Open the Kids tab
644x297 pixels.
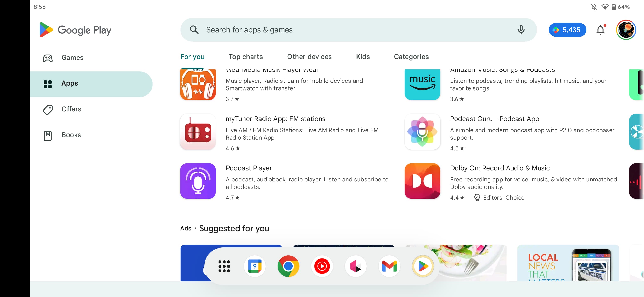[x=363, y=57]
